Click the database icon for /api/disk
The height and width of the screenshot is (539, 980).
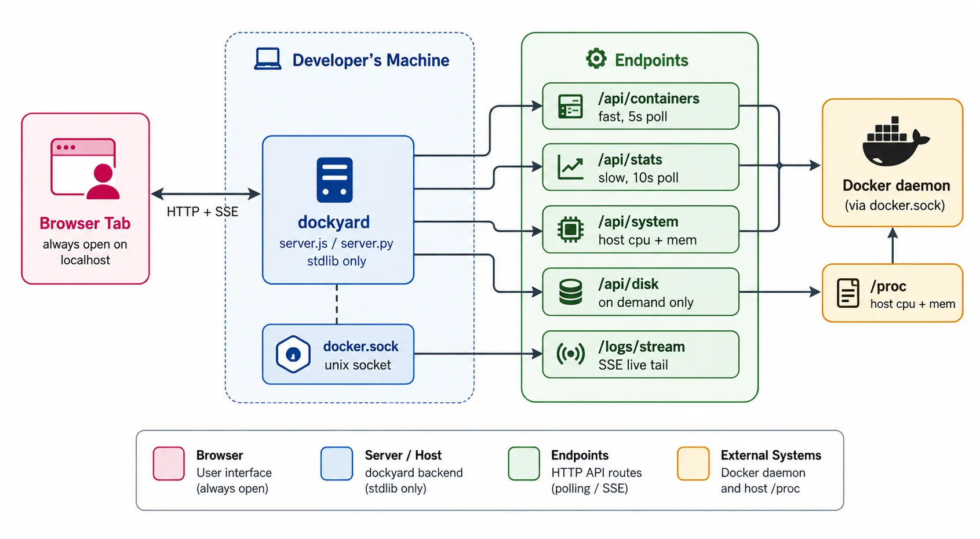coord(570,292)
